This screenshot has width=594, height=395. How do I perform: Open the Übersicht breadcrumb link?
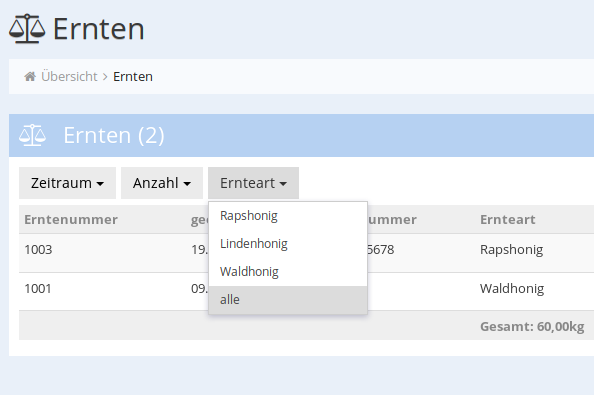69,77
